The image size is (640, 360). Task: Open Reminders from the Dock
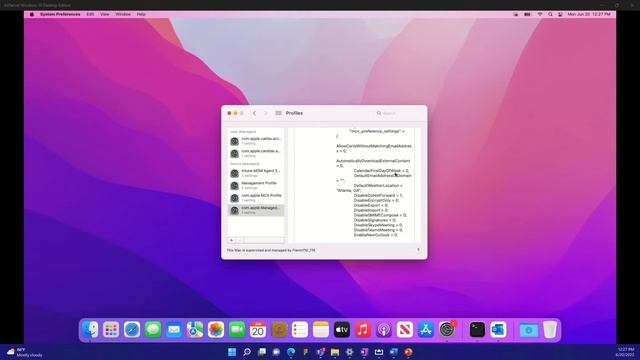pyautogui.click(x=300, y=329)
